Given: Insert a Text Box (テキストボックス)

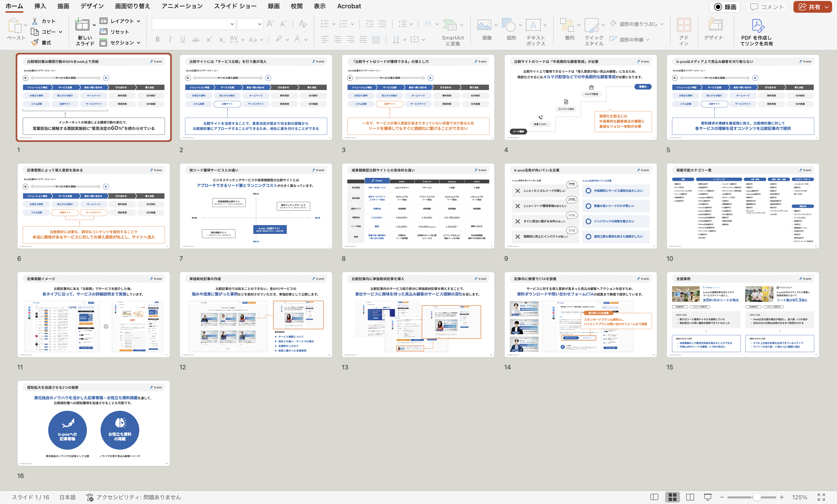Looking at the screenshot, I should click(533, 25).
